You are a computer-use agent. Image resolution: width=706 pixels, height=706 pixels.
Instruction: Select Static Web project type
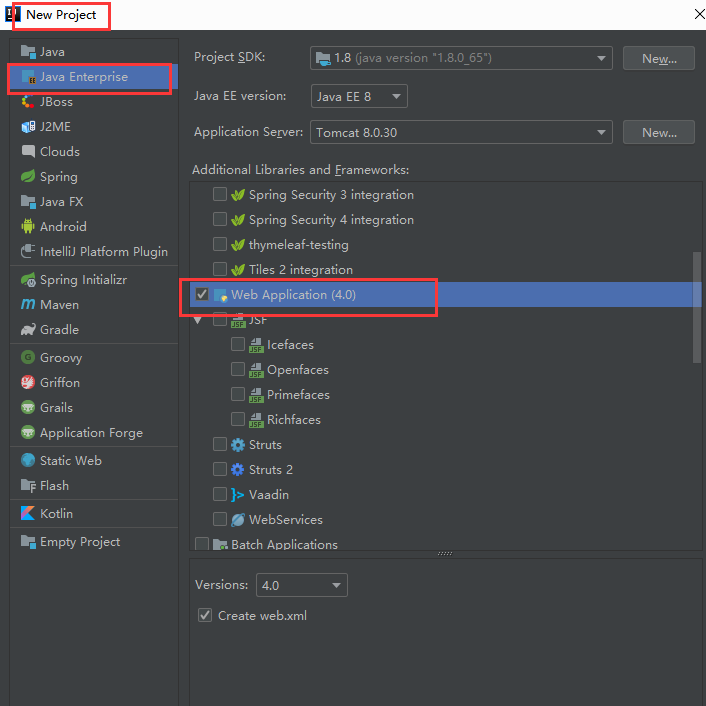(94, 461)
